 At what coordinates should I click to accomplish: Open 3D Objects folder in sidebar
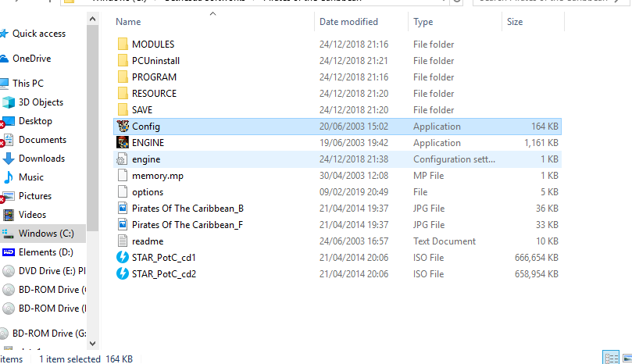coord(41,102)
